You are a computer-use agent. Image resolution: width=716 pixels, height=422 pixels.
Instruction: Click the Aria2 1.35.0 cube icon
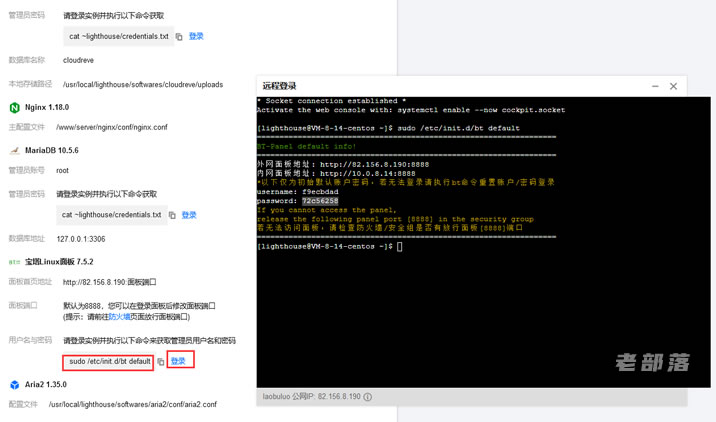pyautogui.click(x=15, y=385)
